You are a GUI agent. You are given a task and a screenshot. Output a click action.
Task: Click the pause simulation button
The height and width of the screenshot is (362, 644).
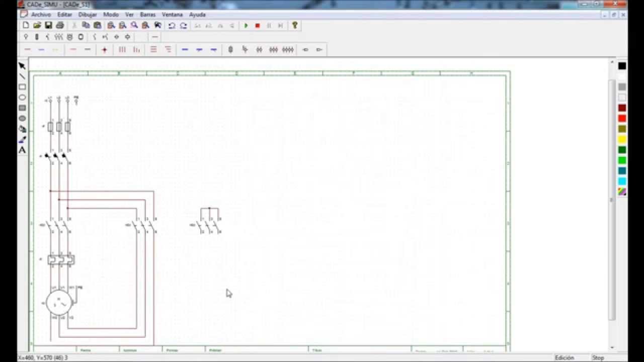click(x=269, y=25)
